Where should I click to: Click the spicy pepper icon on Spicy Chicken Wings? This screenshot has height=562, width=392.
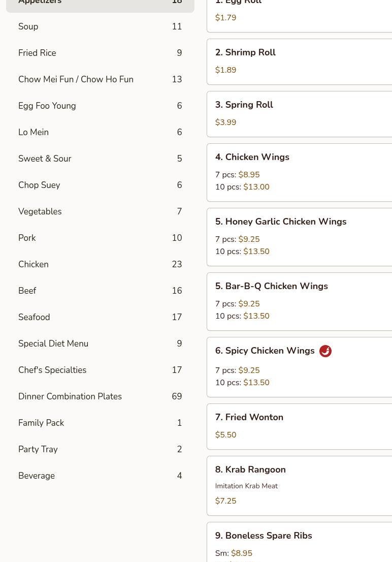[x=325, y=351]
